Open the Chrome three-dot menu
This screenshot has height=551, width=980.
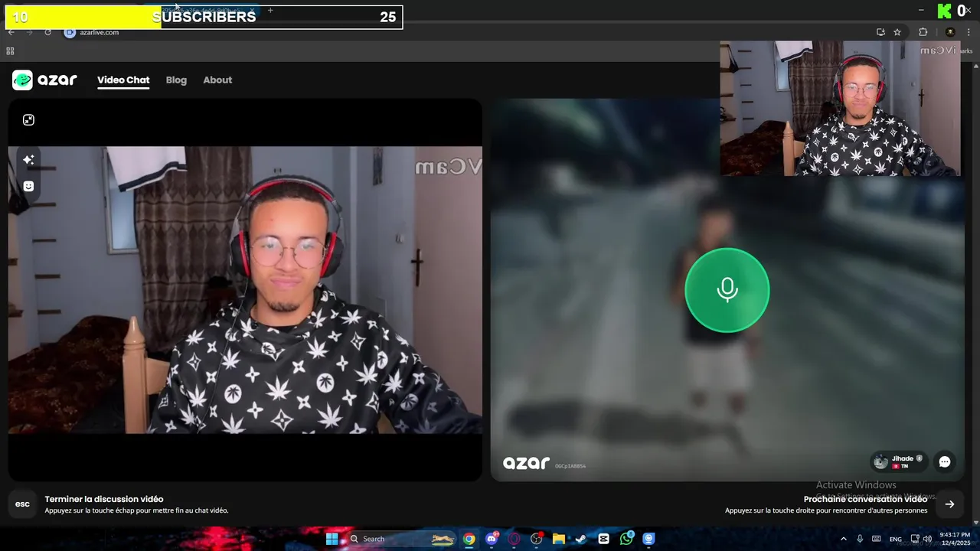(x=969, y=32)
